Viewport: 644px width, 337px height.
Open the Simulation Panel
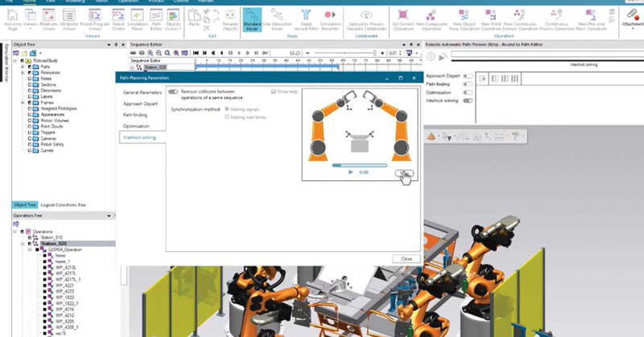pos(137,19)
